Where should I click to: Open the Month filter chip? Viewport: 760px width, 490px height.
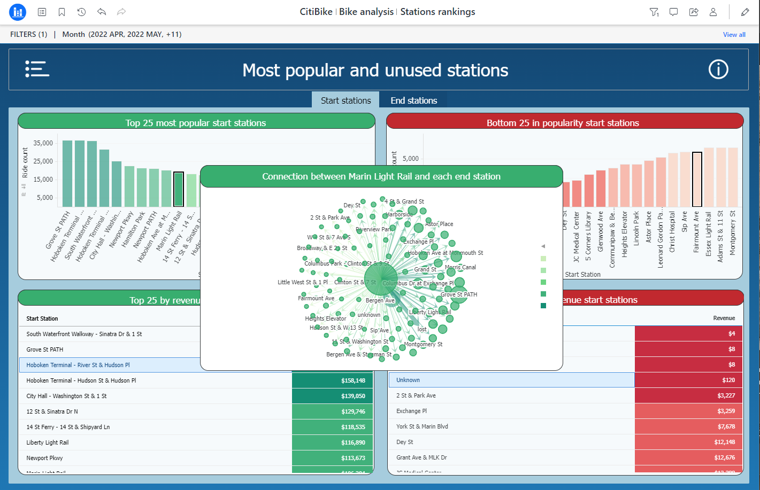[x=122, y=34]
